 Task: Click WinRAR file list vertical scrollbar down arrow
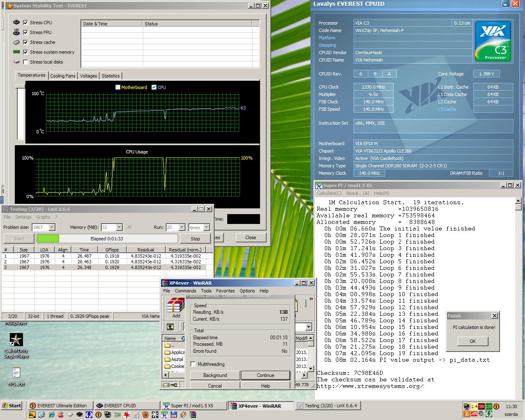tap(311, 368)
